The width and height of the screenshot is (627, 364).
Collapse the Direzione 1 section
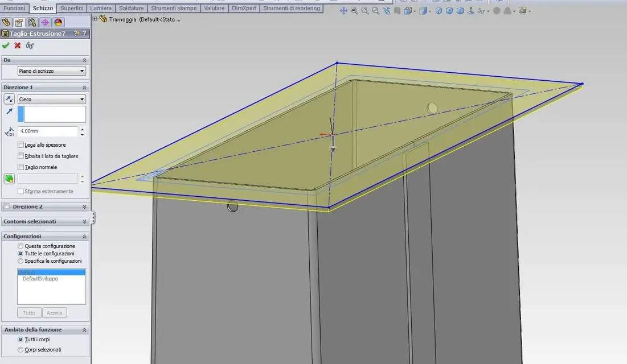(x=84, y=88)
